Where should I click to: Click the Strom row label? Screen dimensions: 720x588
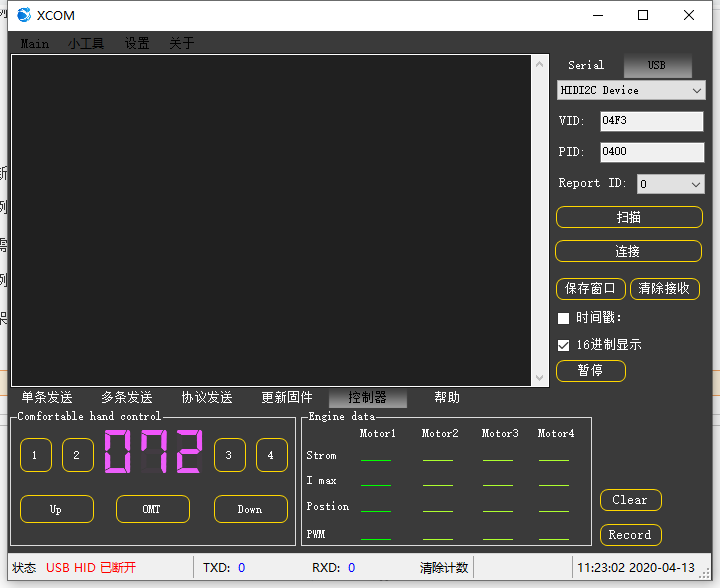(x=321, y=455)
